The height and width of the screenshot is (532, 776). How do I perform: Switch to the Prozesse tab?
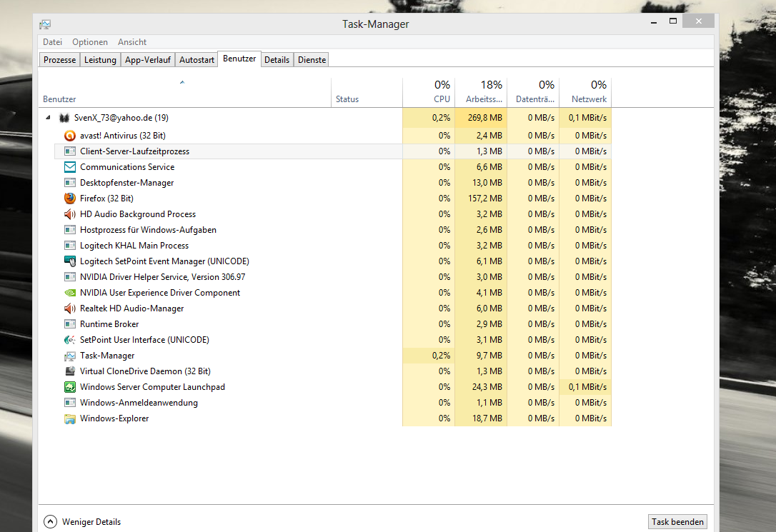pyautogui.click(x=59, y=60)
